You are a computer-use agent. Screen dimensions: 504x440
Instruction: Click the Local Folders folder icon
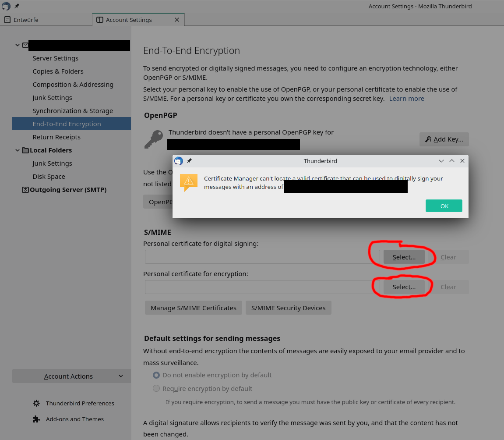coord(25,150)
